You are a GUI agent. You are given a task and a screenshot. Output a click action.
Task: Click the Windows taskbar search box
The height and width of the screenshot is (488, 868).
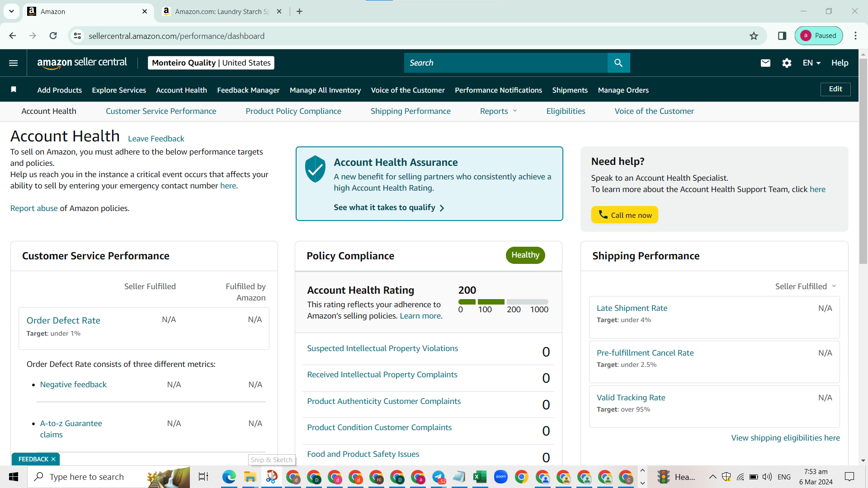click(x=108, y=477)
